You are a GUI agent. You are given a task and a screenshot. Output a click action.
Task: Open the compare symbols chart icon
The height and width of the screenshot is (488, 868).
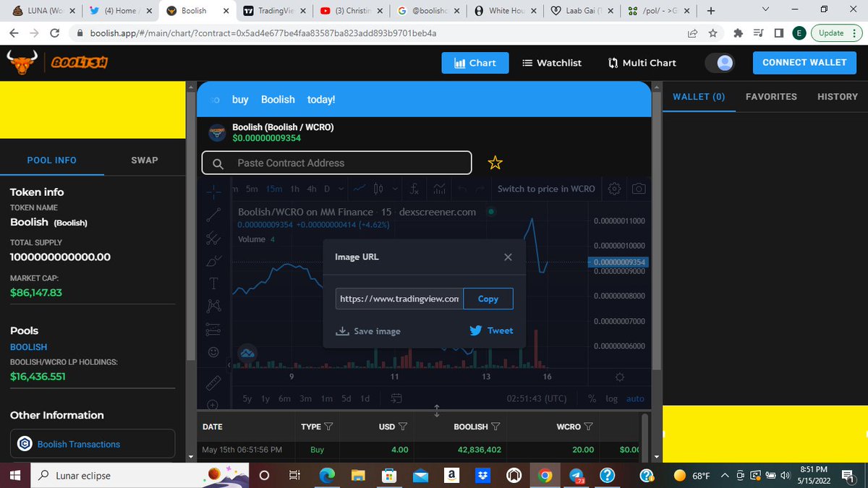pyautogui.click(x=440, y=189)
